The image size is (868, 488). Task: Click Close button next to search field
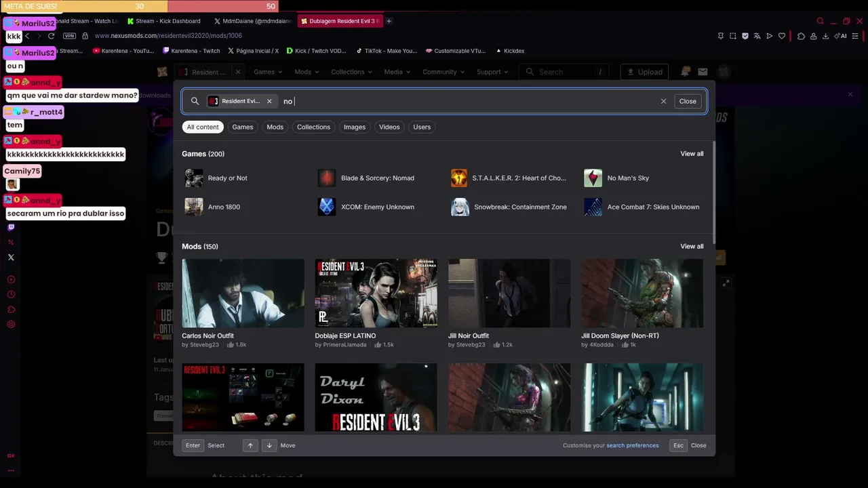pos(688,101)
